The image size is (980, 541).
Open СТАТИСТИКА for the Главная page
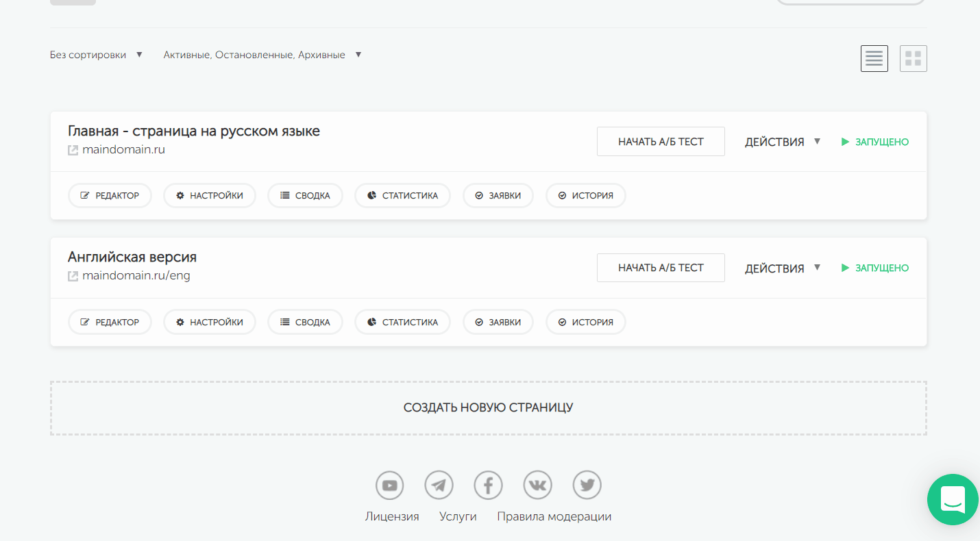(x=402, y=196)
